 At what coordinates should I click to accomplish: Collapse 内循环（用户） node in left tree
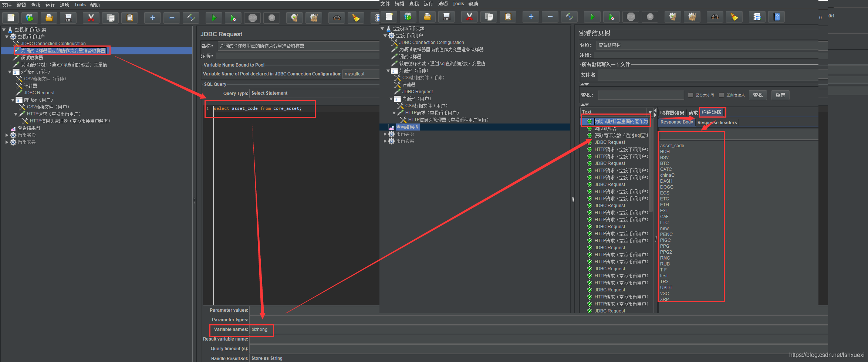pos(13,100)
